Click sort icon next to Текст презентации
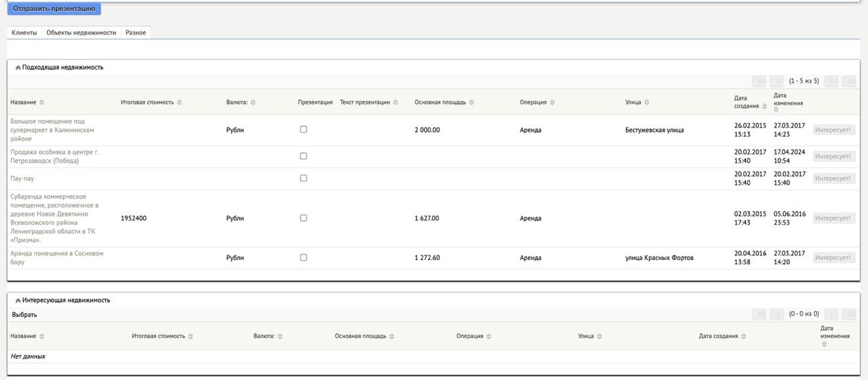The image size is (868, 380). [395, 102]
